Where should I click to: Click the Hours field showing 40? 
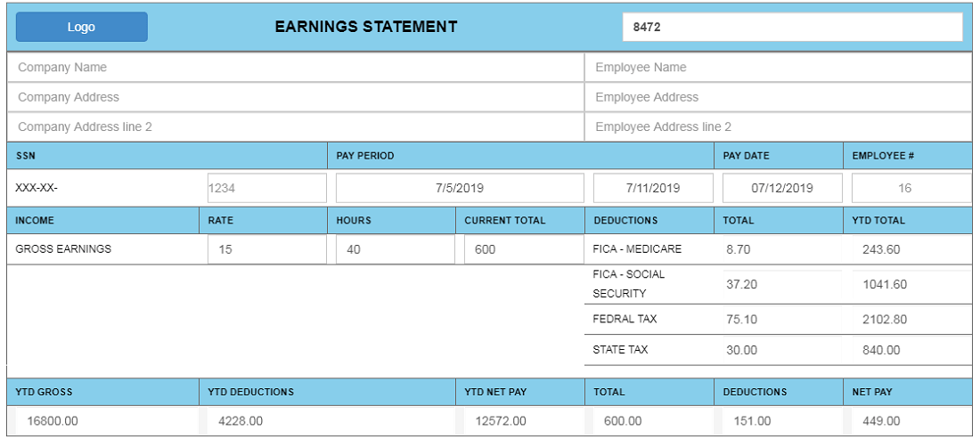pyautogui.click(x=395, y=249)
